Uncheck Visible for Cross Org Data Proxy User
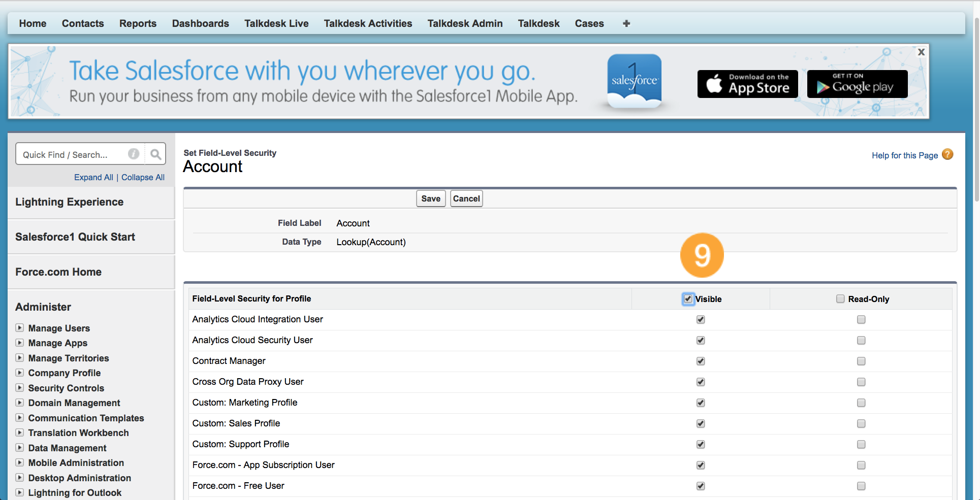The height and width of the screenshot is (500, 980). coord(701,382)
